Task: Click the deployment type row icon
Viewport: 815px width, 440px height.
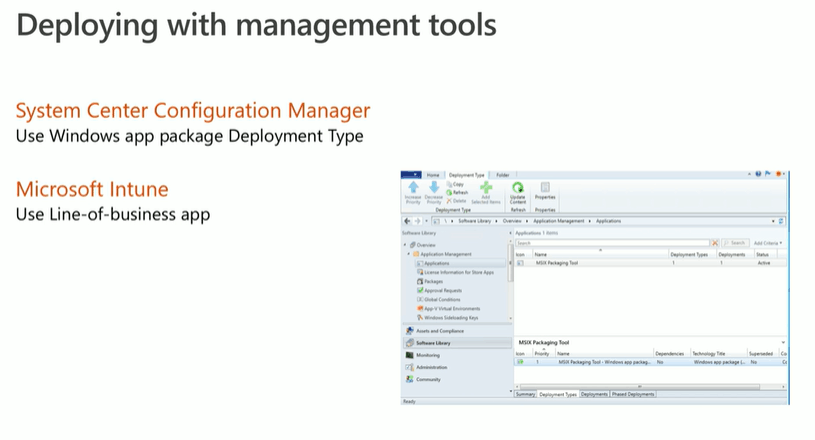Action: click(x=520, y=362)
